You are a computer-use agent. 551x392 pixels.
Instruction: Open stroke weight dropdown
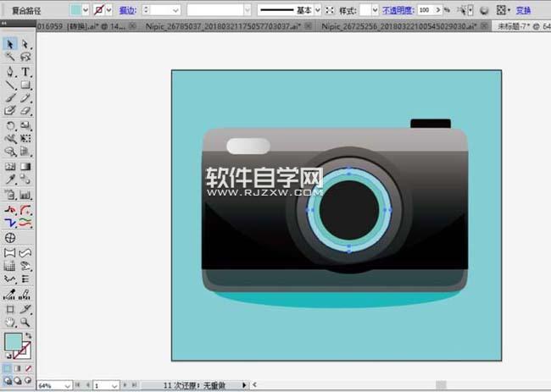pos(175,10)
